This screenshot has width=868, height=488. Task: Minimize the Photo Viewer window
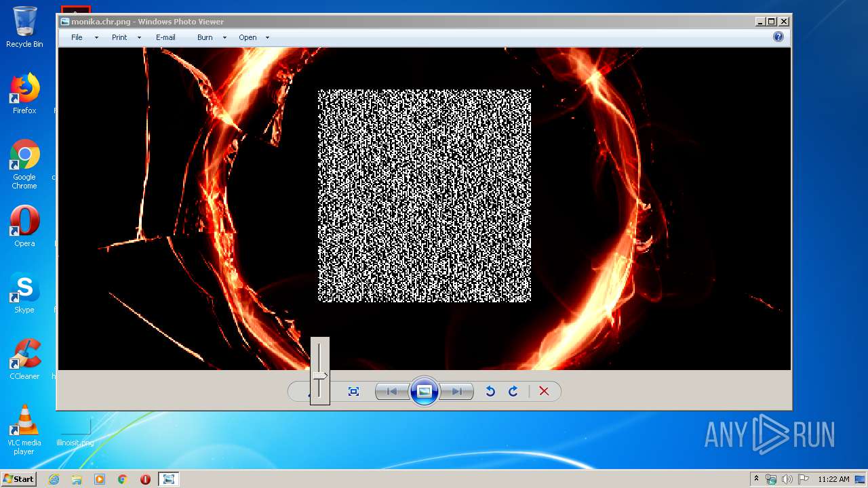click(760, 22)
